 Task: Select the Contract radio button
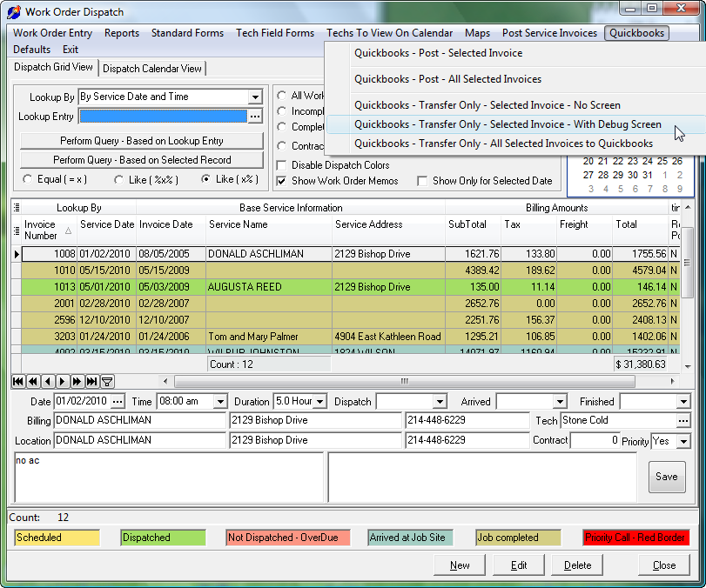[282, 146]
